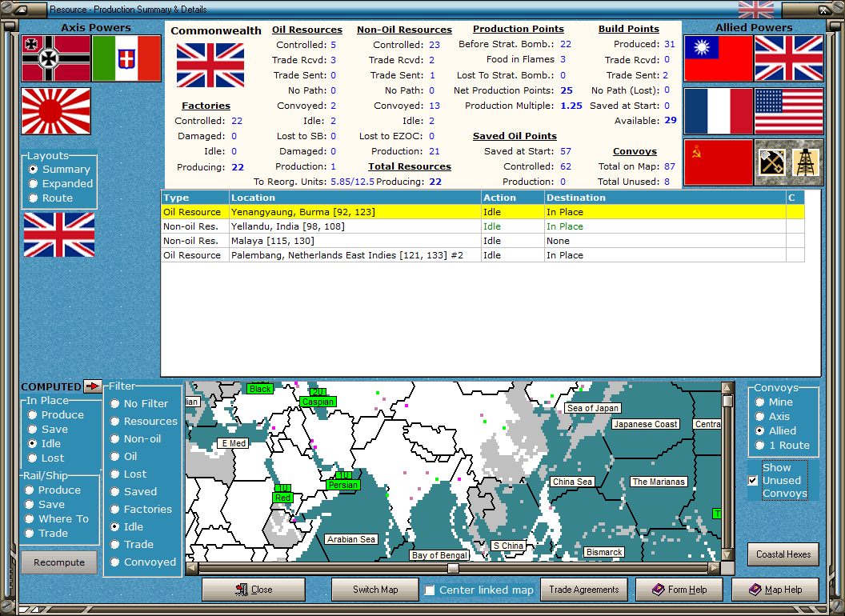Click the Recompute button
The width and height of the screenshot is (845, 616).
click(59, 562)
